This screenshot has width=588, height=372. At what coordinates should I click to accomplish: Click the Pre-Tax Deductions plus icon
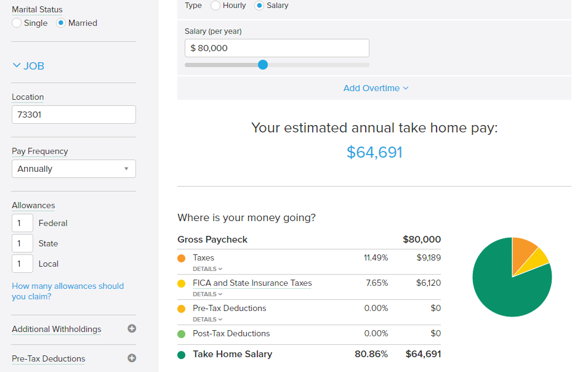132,358
